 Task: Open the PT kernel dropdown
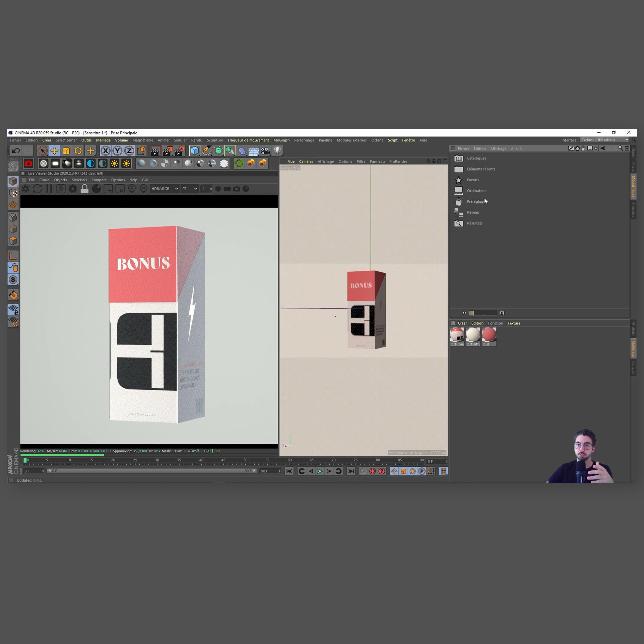(x=190, y=189)
